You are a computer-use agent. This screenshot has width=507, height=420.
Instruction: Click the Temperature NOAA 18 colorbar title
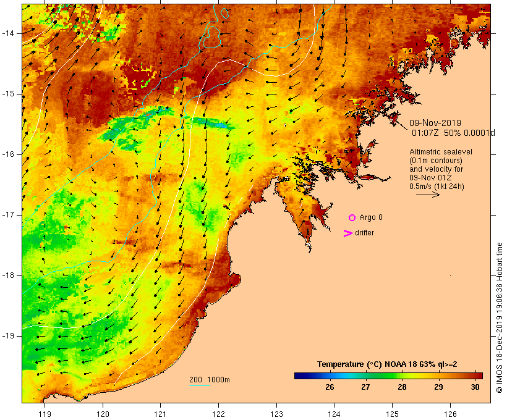click(387, 364)
